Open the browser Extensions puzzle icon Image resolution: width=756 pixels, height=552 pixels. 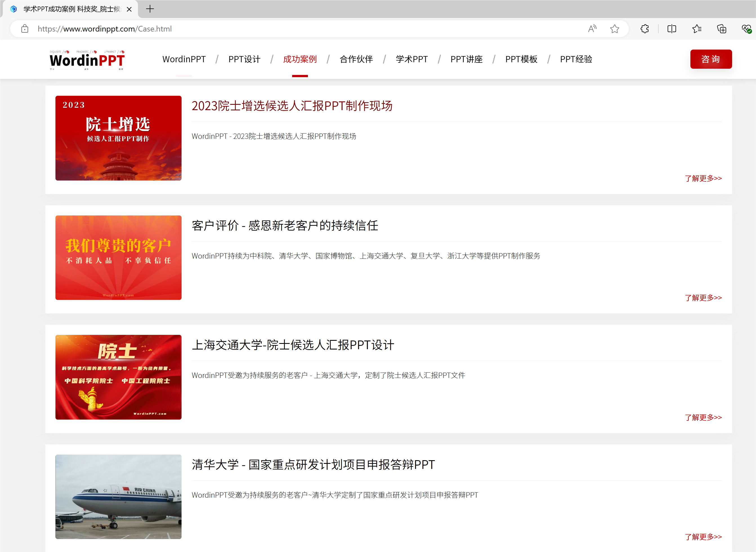[x=645, y=29]
